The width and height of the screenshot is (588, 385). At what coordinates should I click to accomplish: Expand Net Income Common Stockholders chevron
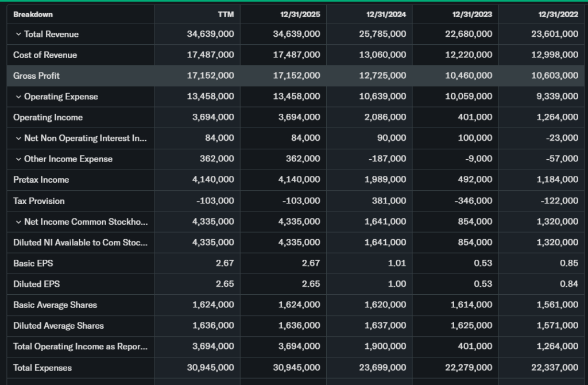[18, 222]
